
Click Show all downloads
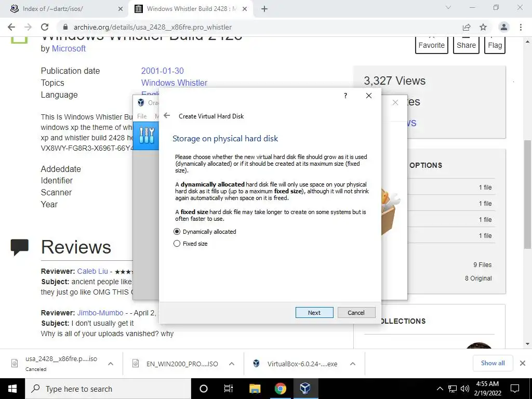click(x=493, y=363)
